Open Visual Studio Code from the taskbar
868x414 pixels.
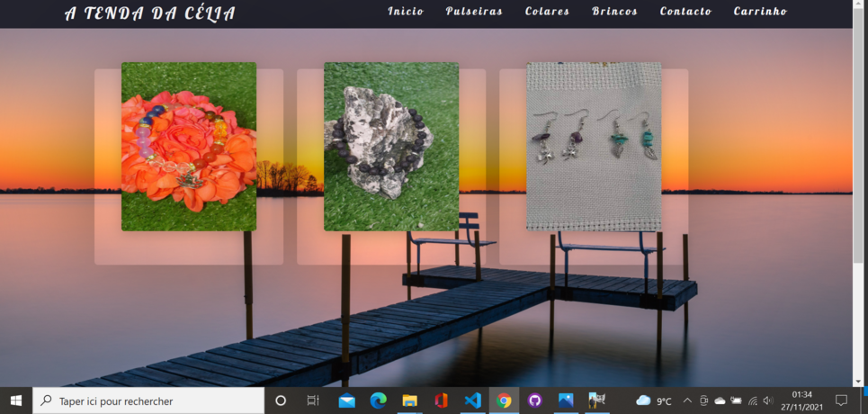pyautogui.click(x=473, y=400)
